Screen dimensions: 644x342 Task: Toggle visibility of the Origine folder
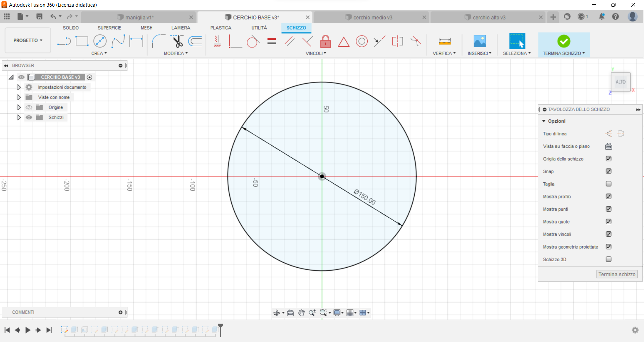29,107
